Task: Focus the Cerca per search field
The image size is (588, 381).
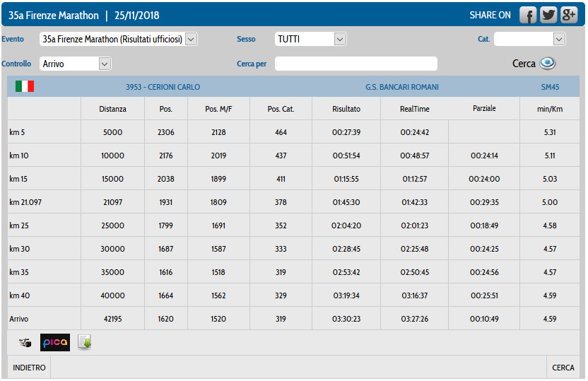Action: point(355,64)
